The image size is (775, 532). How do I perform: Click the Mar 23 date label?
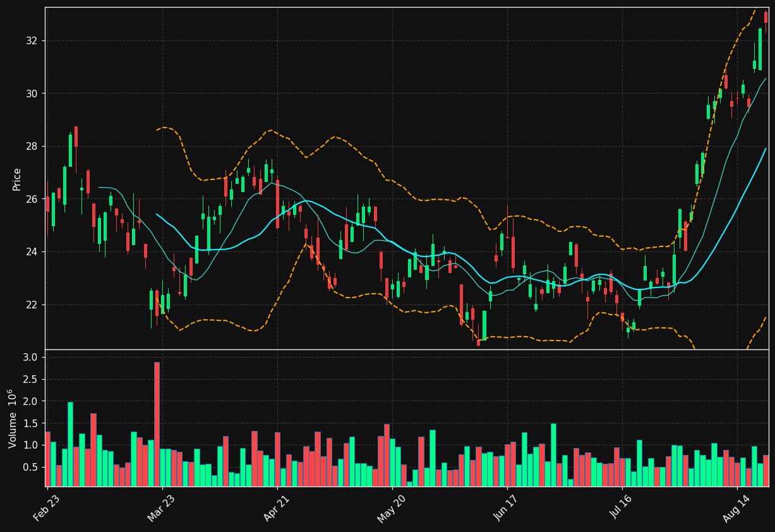tap(161, 509)
